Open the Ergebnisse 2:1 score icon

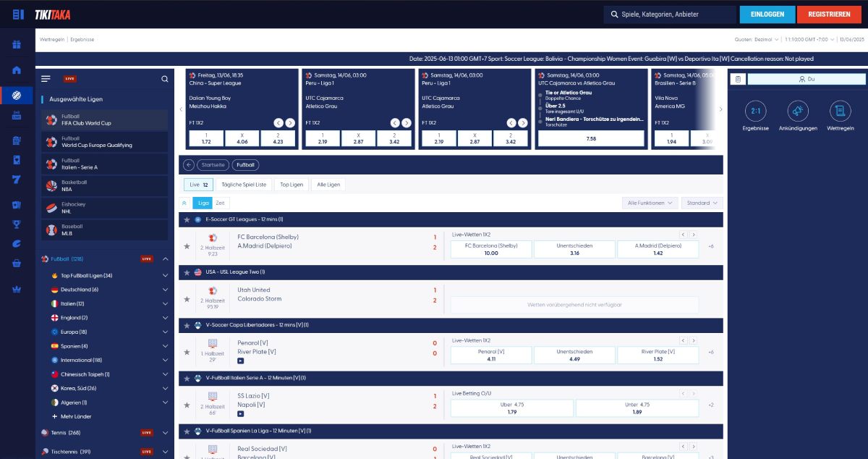click(x=755, y=111)
